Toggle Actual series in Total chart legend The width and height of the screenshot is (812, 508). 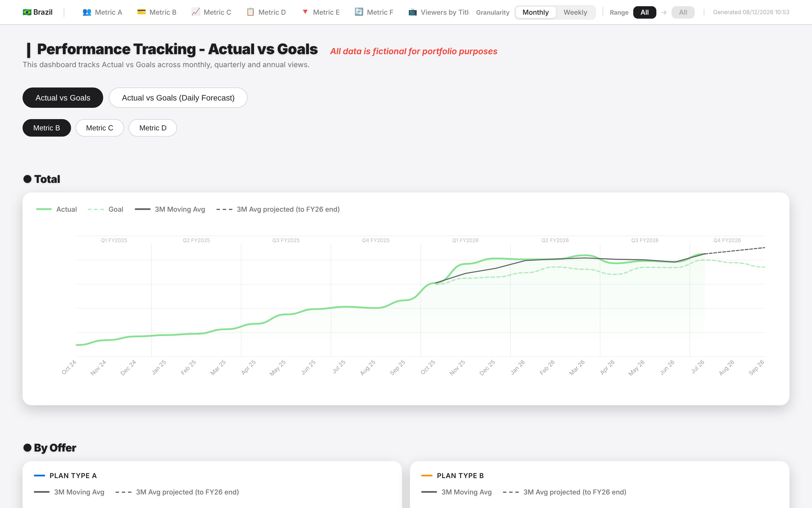coord(56,209)
